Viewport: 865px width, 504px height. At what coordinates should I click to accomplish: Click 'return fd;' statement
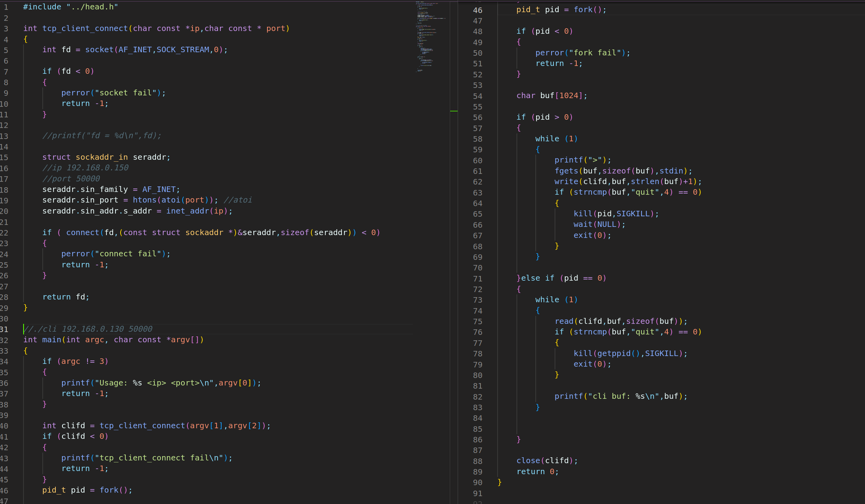coord(66,297)
